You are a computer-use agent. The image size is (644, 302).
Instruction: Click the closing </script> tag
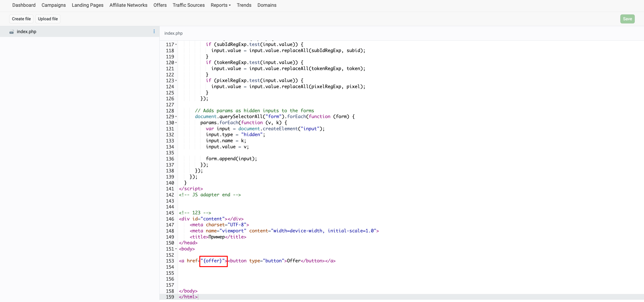pos(191,189)
